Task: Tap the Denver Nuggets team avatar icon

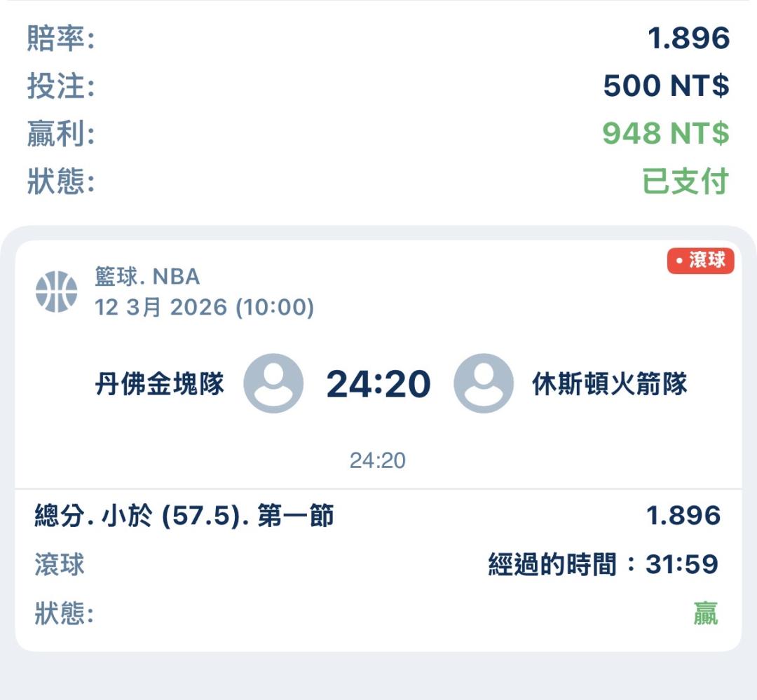Action: pyautogui.click(x=273, y=383)
